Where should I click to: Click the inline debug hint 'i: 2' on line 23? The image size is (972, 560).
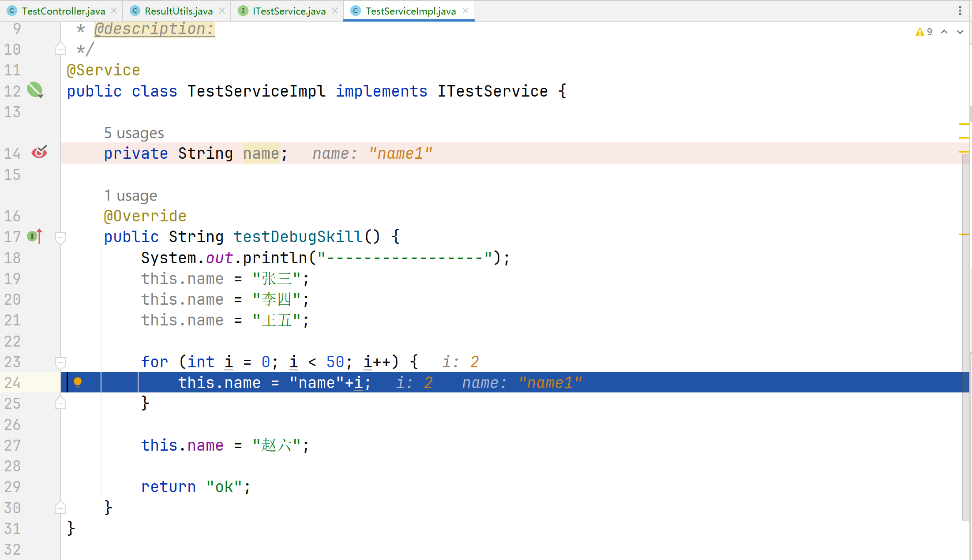point(461,362)
